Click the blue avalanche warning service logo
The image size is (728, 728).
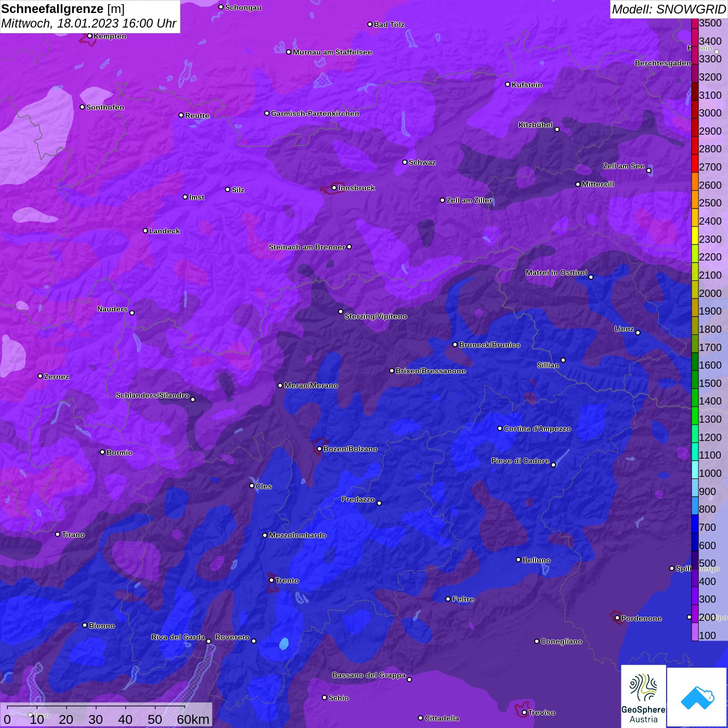[697, 697]
